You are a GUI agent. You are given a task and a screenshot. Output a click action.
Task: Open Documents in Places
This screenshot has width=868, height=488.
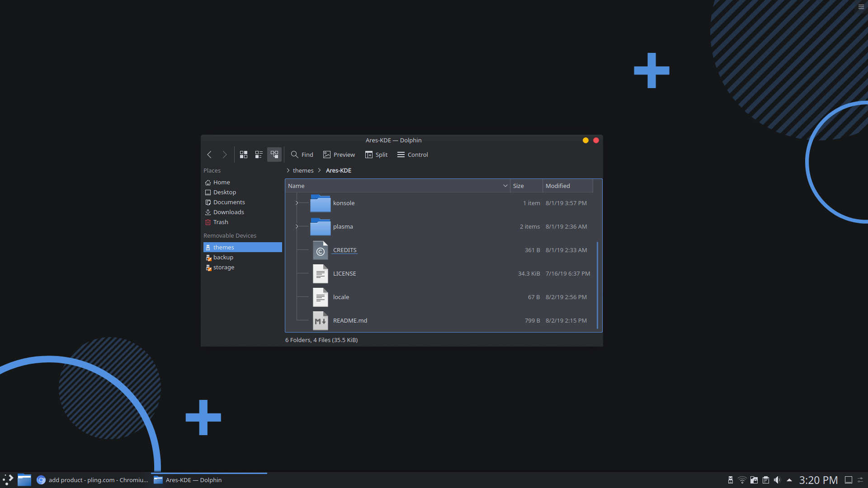point(242,202)
